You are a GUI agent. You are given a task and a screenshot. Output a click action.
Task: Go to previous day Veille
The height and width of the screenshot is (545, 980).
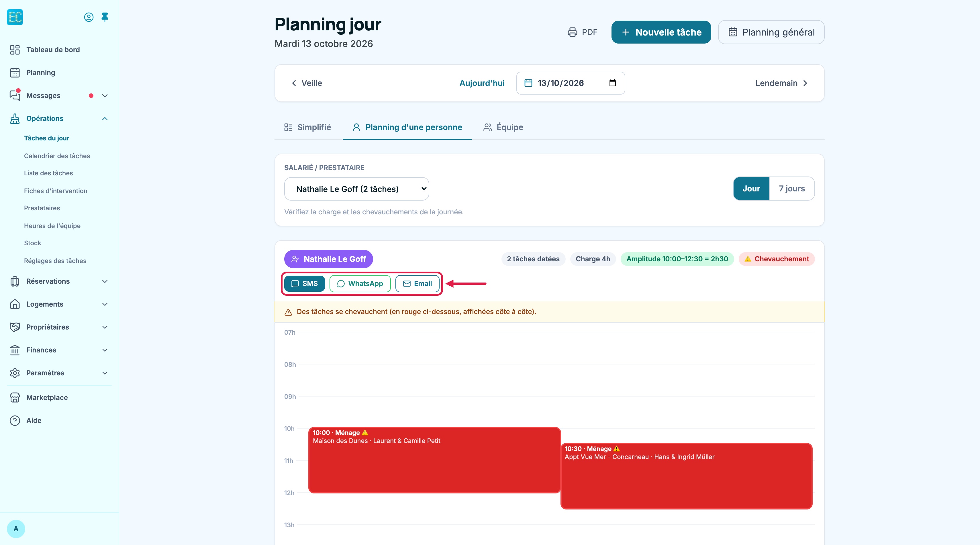[307, 83]
